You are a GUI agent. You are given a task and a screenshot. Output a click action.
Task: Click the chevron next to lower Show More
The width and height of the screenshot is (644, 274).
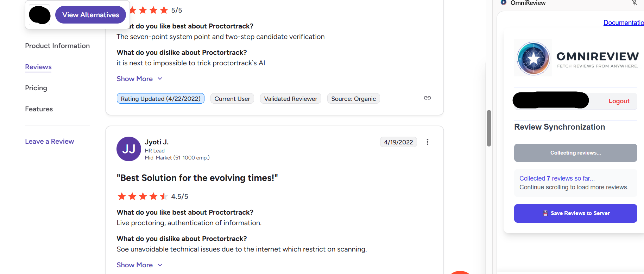click(x=160, y=265)
